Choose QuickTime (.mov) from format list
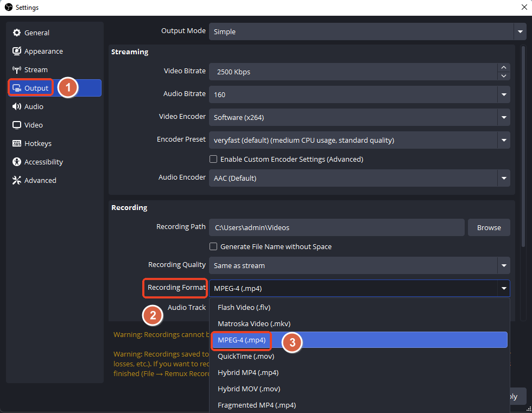The image size is (532, 413). (x=245, y=356)
